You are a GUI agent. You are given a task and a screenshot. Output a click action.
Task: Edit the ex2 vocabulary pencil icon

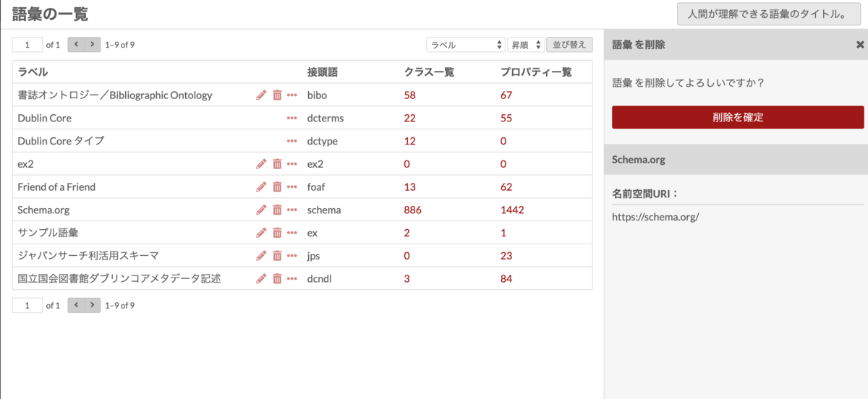click(261, 164)
